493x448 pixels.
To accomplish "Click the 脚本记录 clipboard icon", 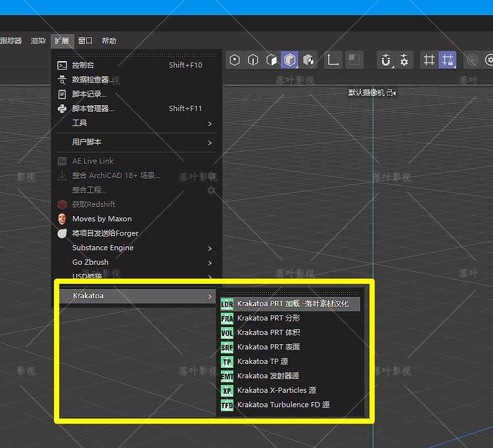I will (x=62, y=94).
